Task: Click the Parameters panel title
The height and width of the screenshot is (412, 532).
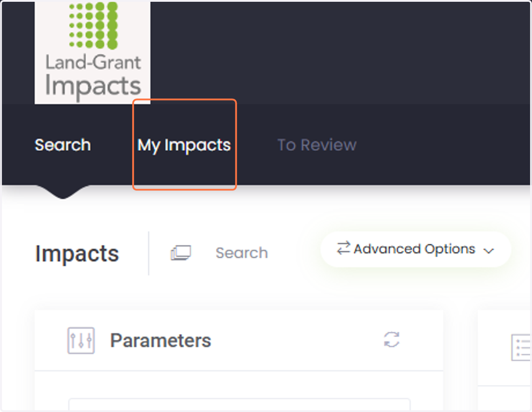Action: coord(160,341)
